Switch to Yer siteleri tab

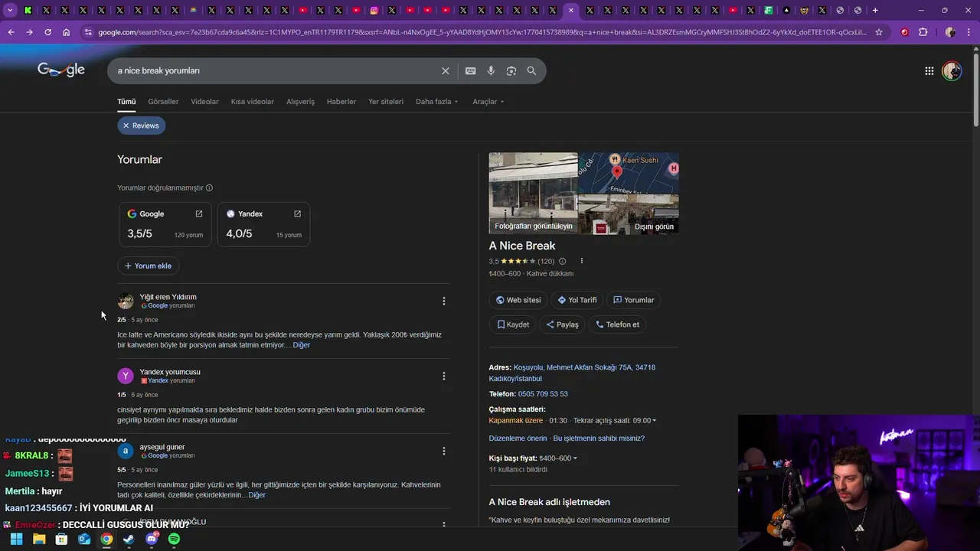[x=386, y=102]
